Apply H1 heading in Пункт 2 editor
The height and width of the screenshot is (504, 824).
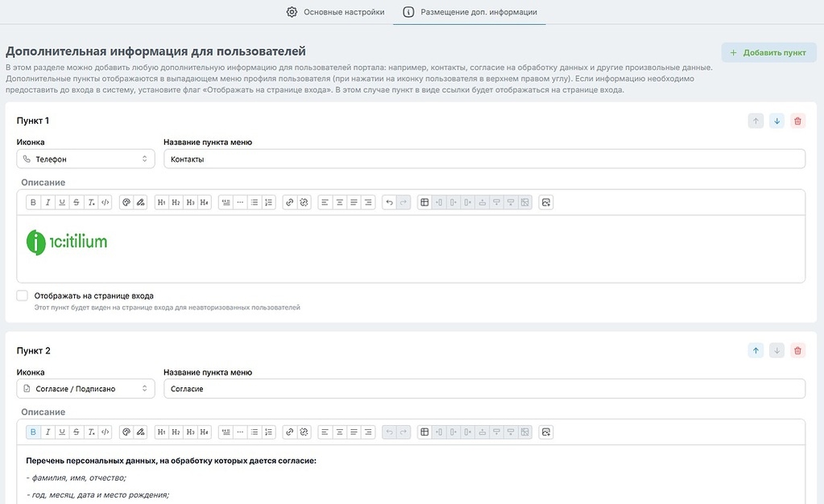(x=162, y=432)
